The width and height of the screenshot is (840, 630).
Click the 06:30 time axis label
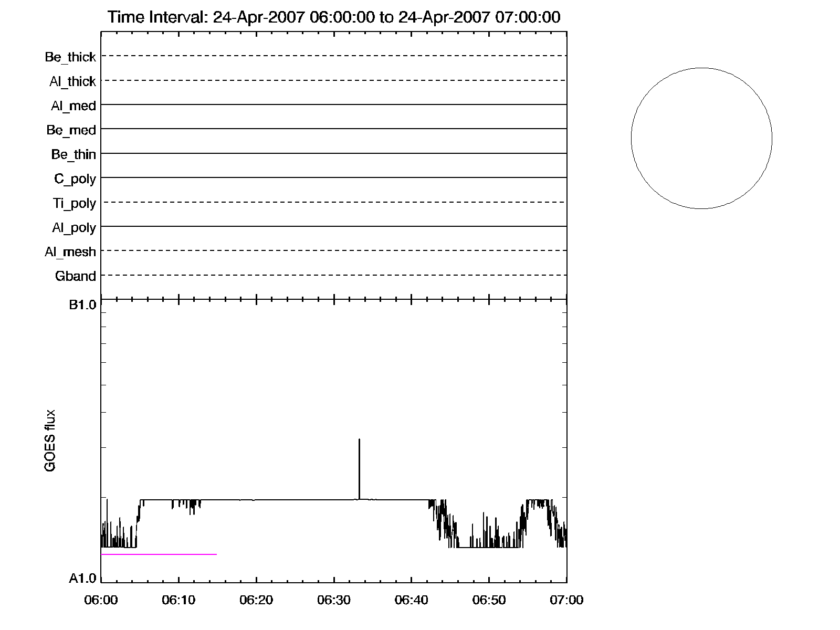[334, 600]
